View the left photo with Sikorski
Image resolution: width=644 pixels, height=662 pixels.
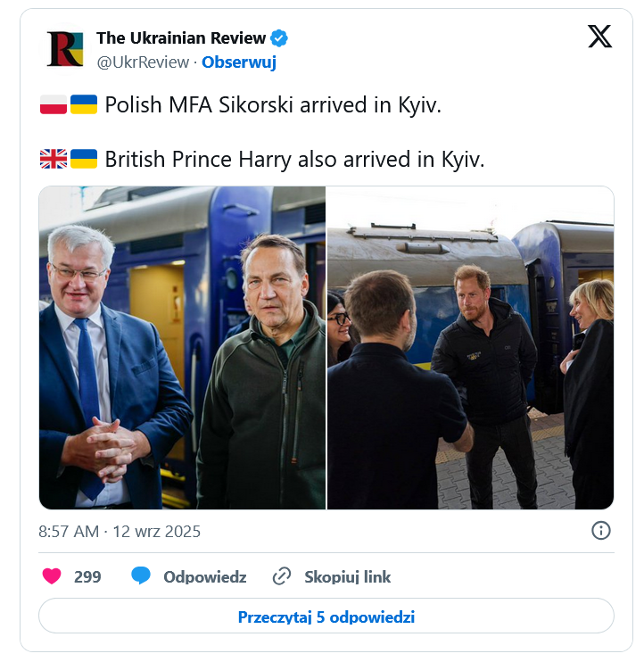[182, 347]
